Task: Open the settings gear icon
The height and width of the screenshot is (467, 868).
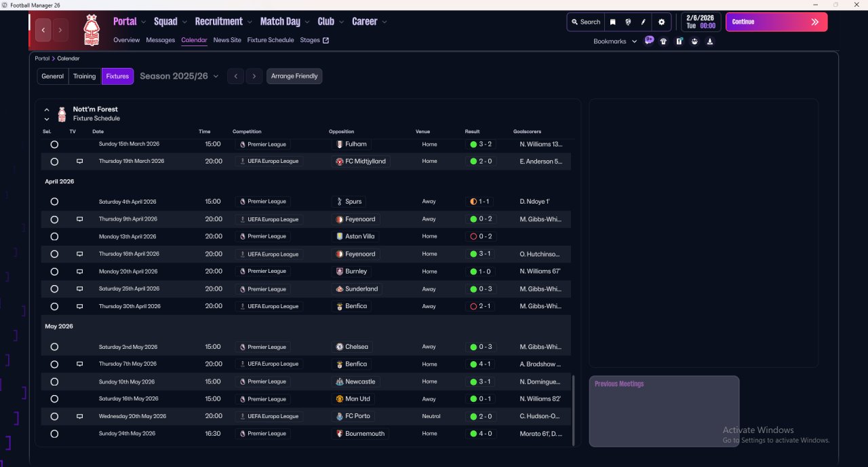Action: pyautogui.click(x=662, y=22)
